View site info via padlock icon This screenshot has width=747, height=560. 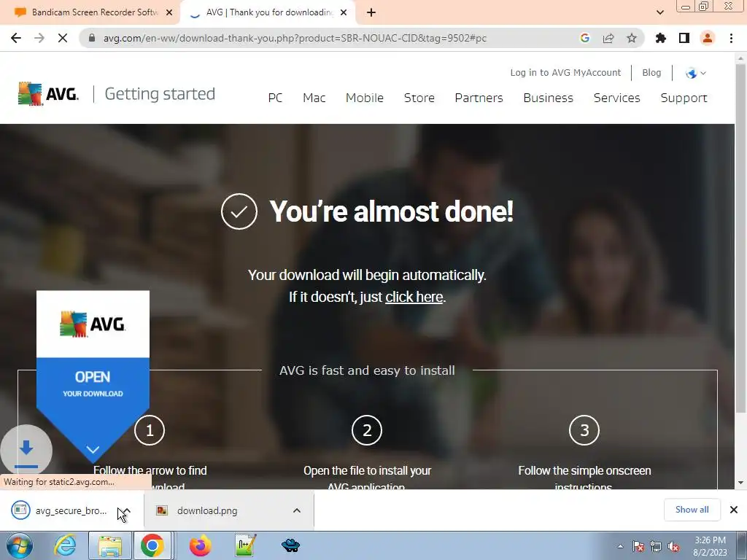point(93,38)
